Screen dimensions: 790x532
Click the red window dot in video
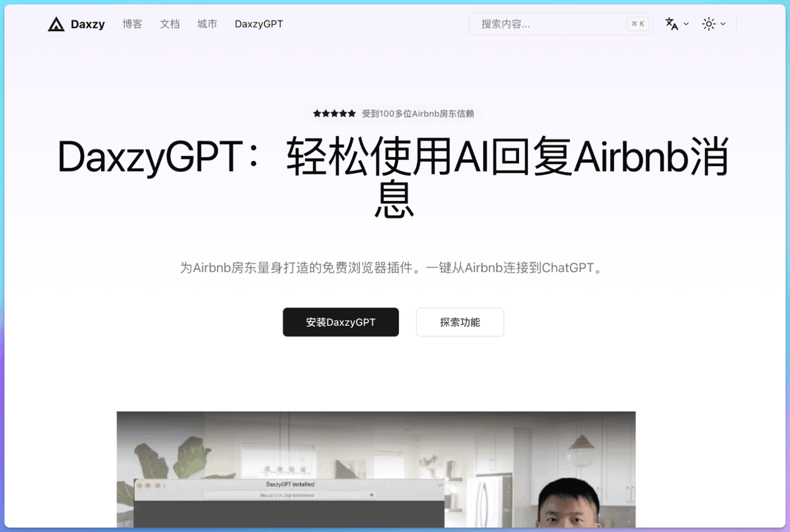pyautogui.click(x=140, y=486)
